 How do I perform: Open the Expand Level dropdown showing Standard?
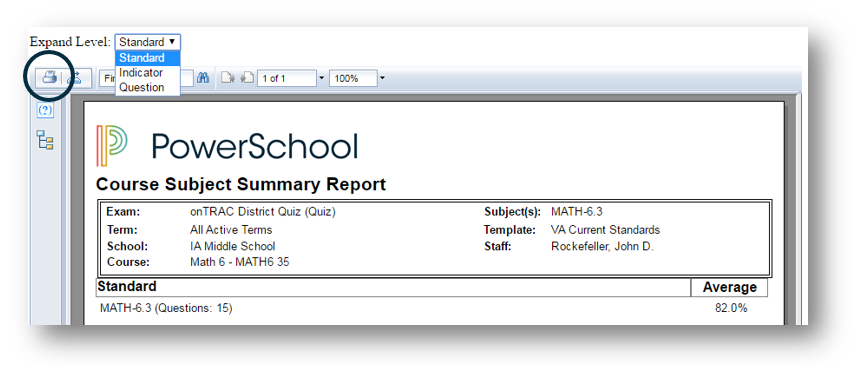148,41
